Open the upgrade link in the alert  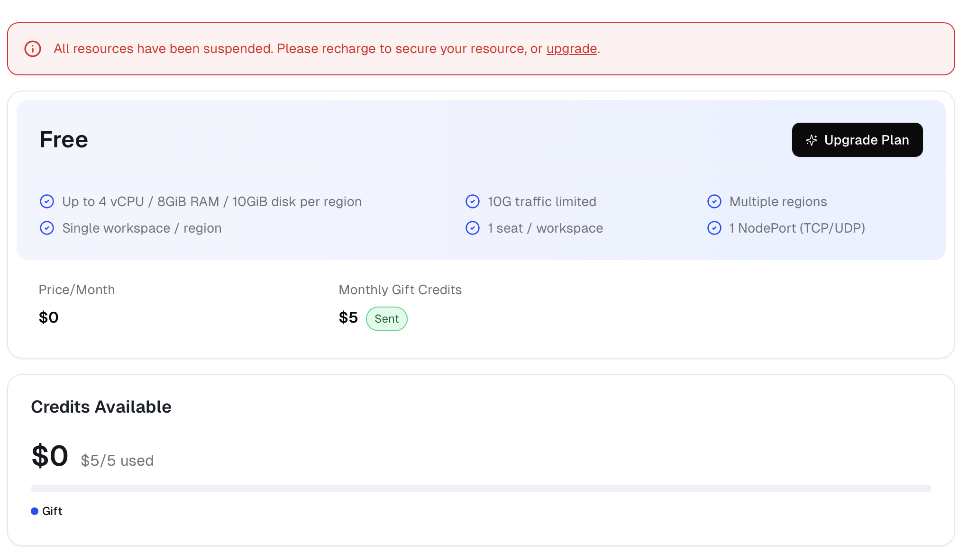coord(571,49)
